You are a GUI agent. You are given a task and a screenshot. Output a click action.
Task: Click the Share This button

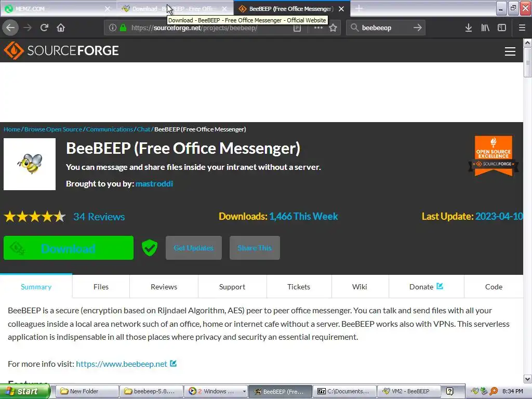pos(255,248)
